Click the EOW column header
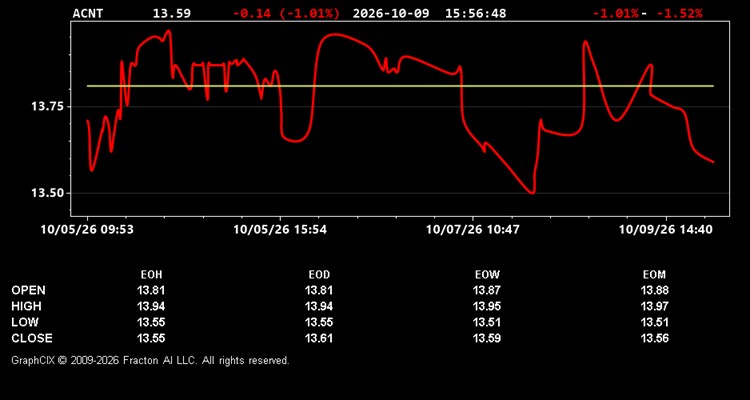Viewport: 750px width, 400px height. pyautogui.click(x=487, y=275)
